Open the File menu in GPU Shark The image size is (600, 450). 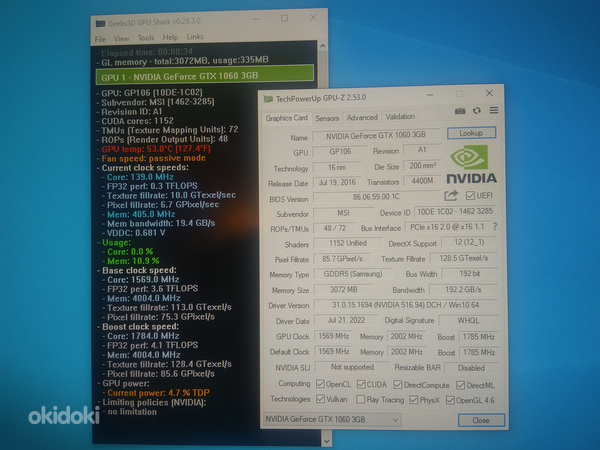100,39
